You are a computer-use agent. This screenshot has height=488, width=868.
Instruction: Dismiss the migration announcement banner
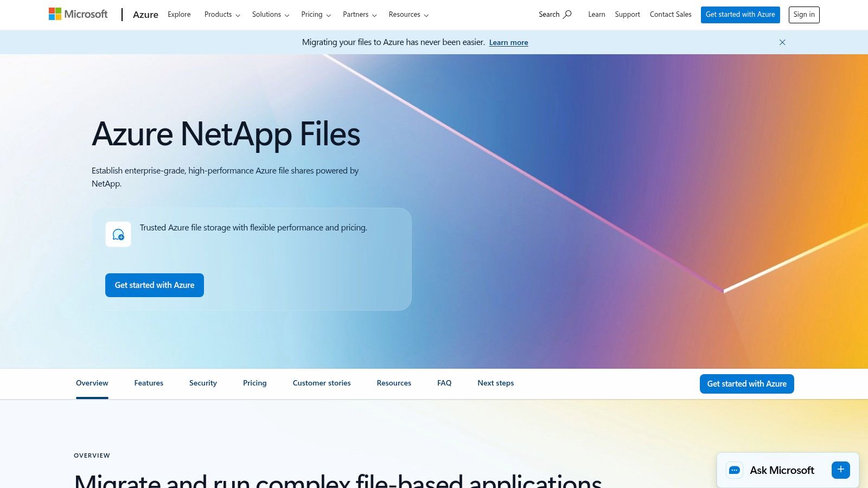pyautogui.click(x=782, y=42)
